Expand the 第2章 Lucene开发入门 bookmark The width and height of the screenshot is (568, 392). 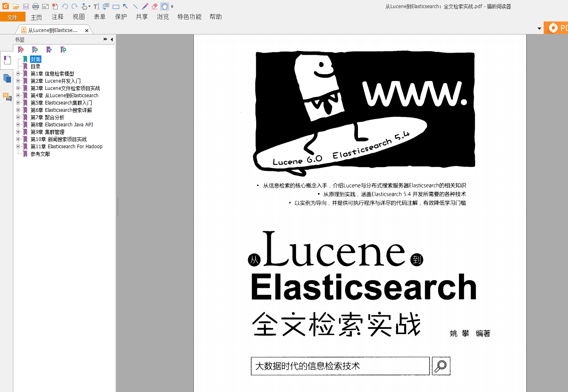tap(18, 81)
